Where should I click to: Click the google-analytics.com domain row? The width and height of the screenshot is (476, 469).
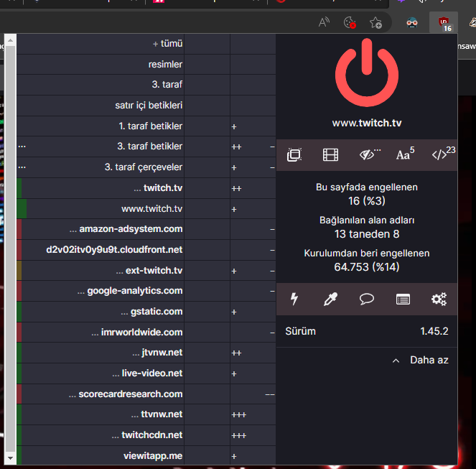coord(101,291)
